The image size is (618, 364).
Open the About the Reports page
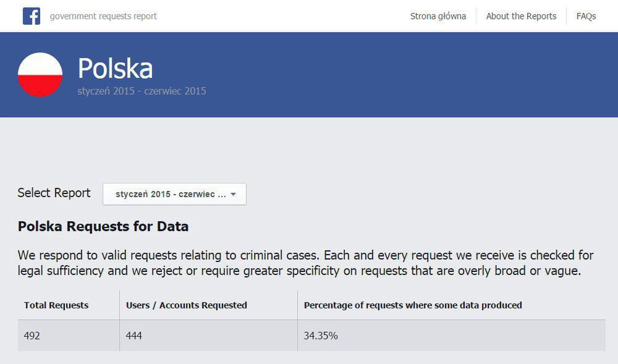tap(521, 16)
